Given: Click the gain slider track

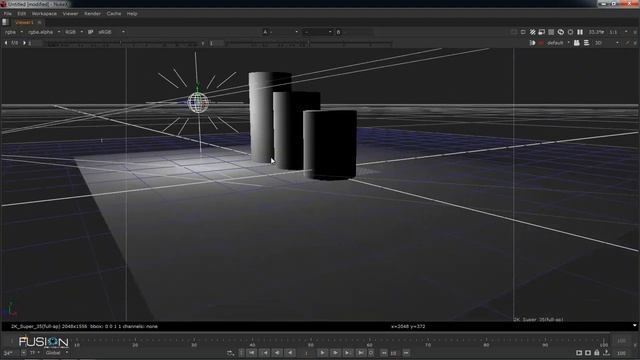Looking at the screenshot, I should [x=121, y=43].
